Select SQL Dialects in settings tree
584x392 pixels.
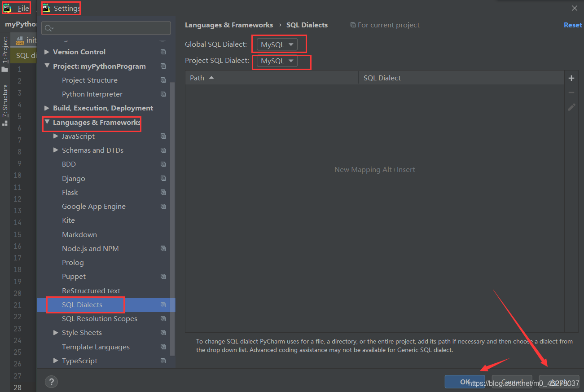coord(82,304)
